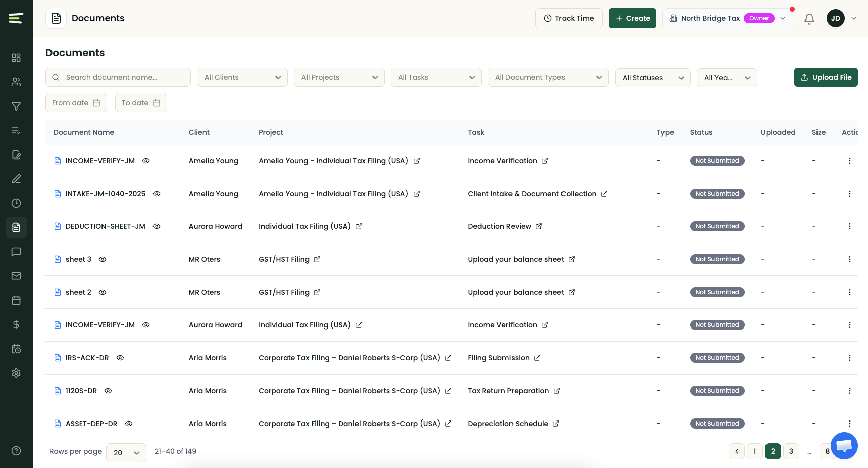Viewport: 868px width, 468px height.
Task: Open the pen signature icon in sidebar
Action: [16, 179]
